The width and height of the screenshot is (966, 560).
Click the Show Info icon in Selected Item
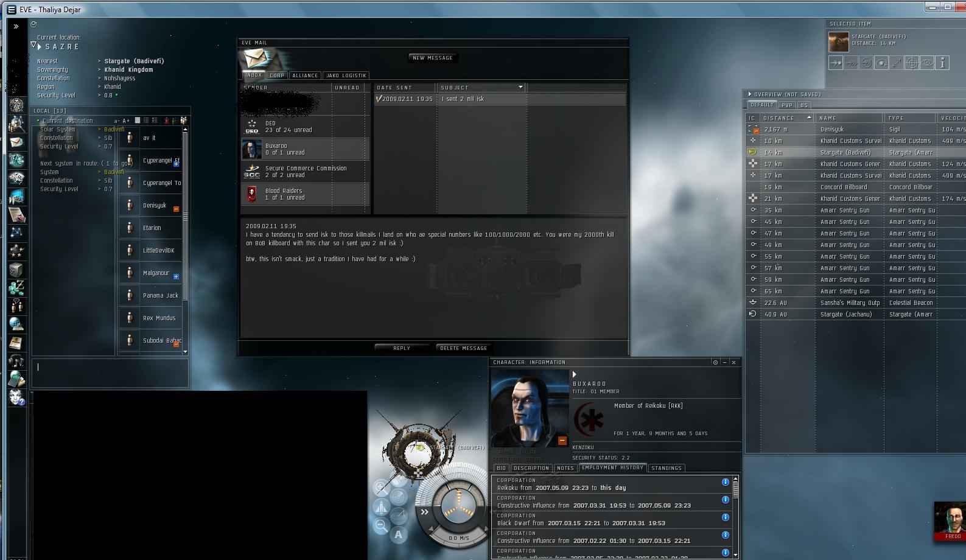(x=942, y=63)
